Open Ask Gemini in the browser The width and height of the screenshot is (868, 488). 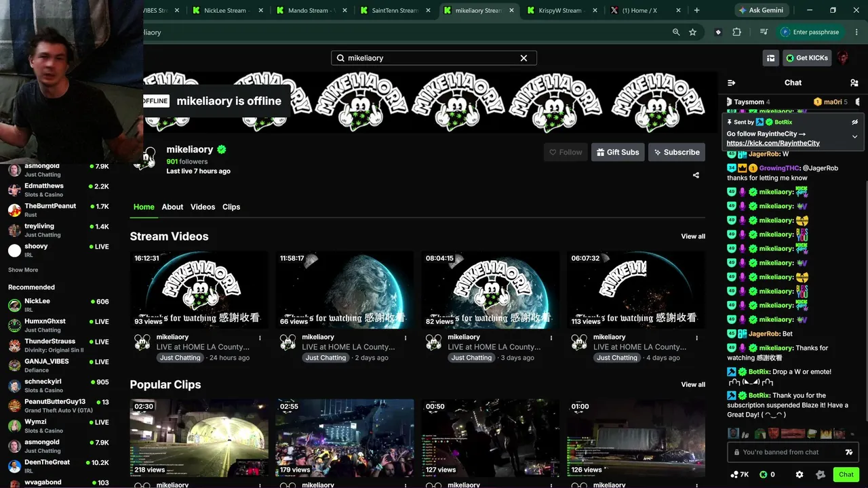(x=760, y=10)
